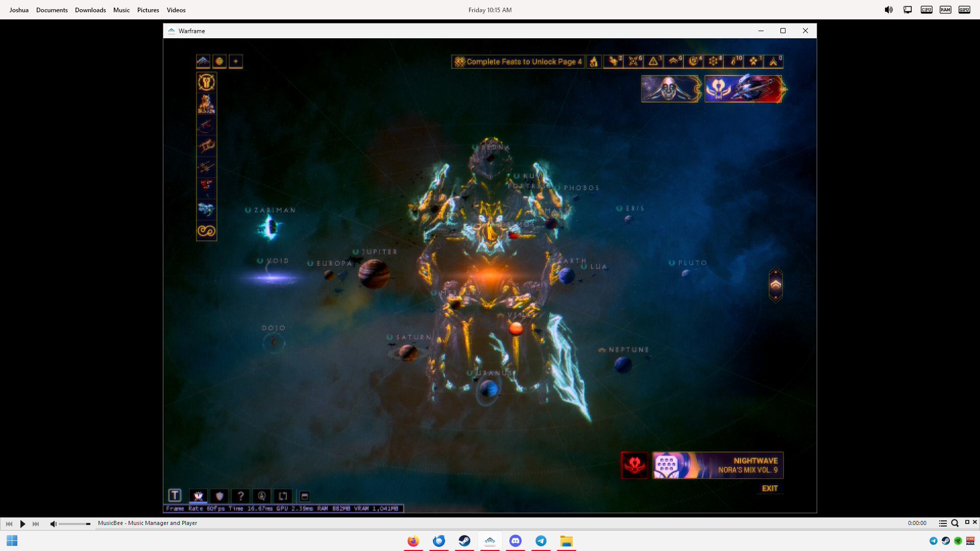
Task: Open the brackets icon tab in bottom toolbar
Action: click(283, 496)
